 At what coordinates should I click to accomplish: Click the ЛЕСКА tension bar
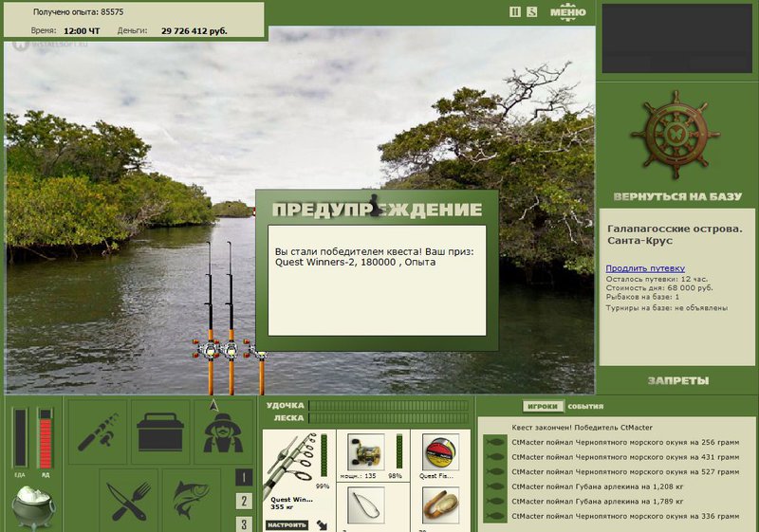pos(389,418)
